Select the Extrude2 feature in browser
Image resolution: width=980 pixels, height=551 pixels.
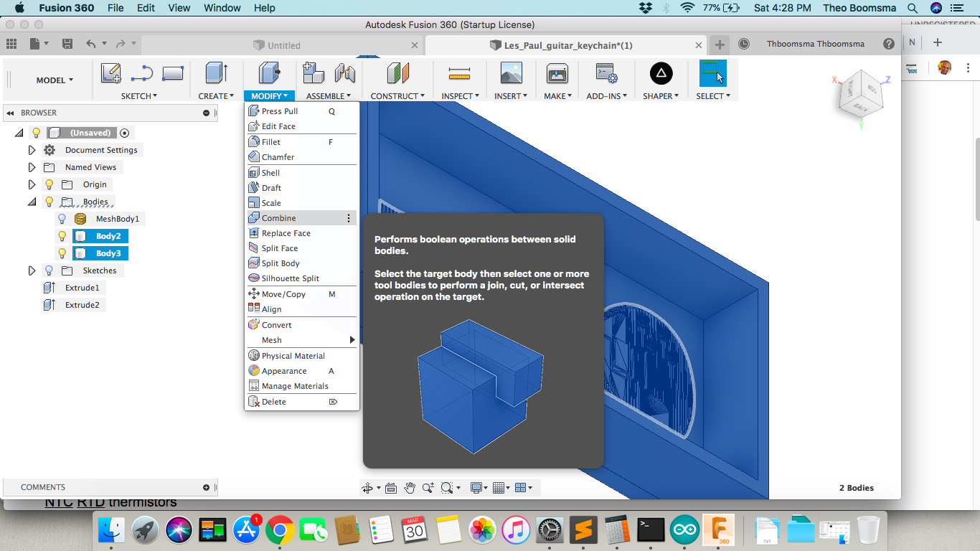pyautogui.click(x=82, y=305)
